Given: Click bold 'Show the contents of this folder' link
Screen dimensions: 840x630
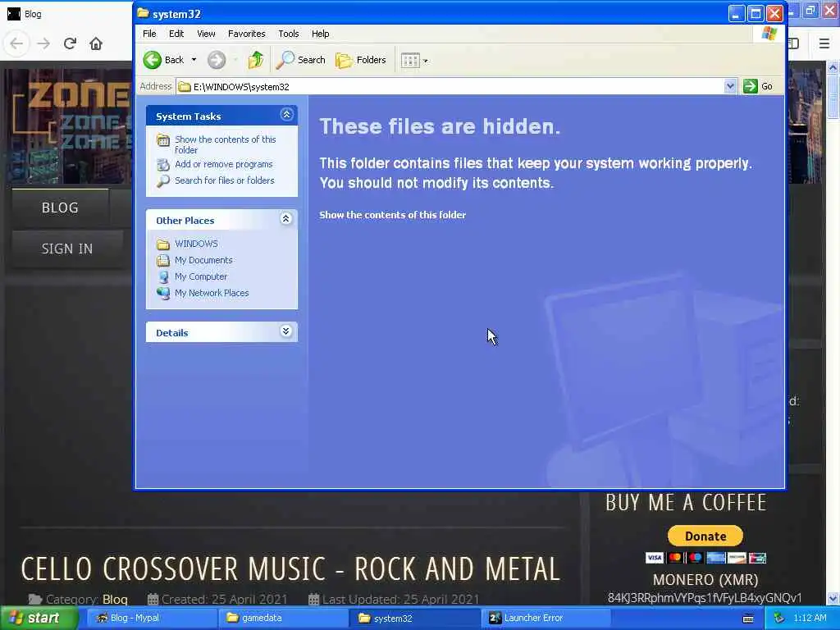Looking at the screenshot, I should 392,215.
